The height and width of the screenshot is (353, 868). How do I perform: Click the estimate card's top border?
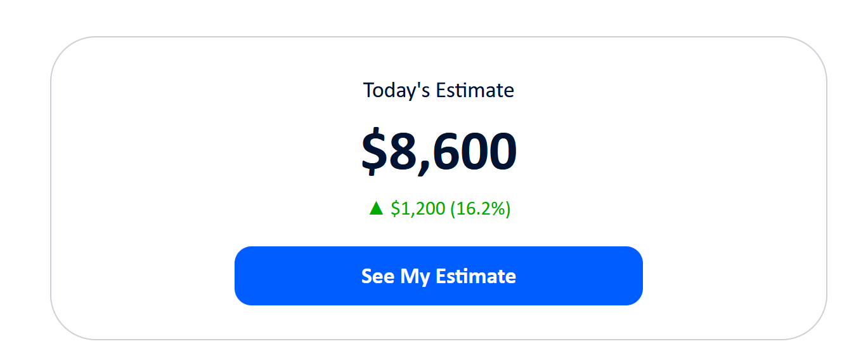pyautogui.click(x=438, y=37)
